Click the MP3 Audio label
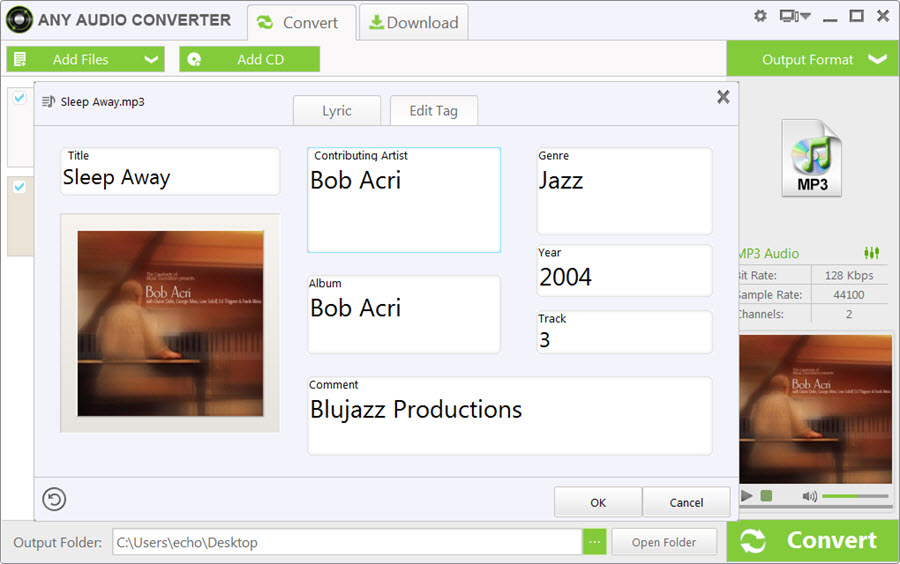 [769, 253]
